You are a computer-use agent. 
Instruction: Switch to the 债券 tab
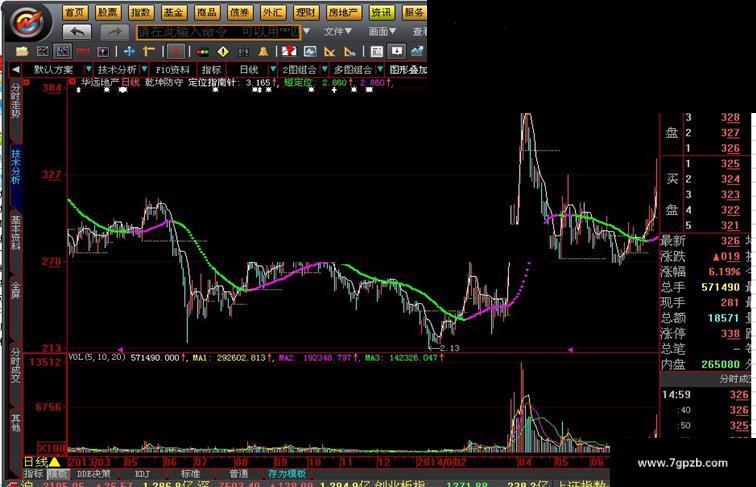(240, 12)
